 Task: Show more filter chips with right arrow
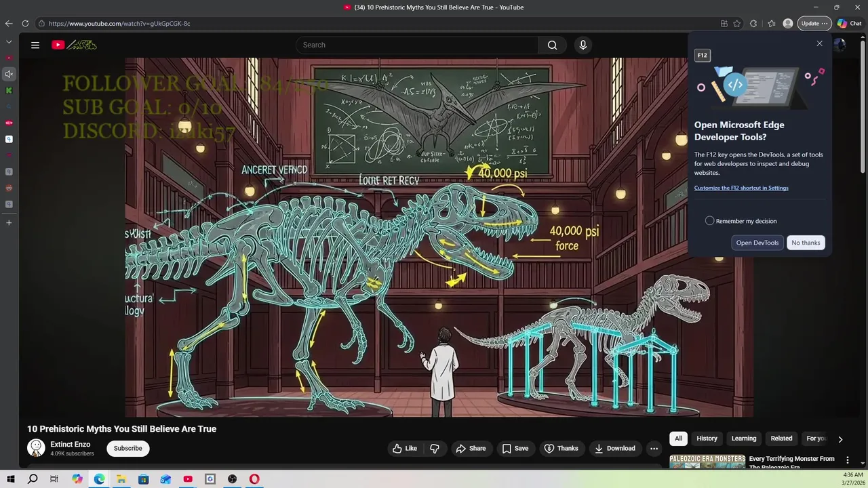pos(840,439)
